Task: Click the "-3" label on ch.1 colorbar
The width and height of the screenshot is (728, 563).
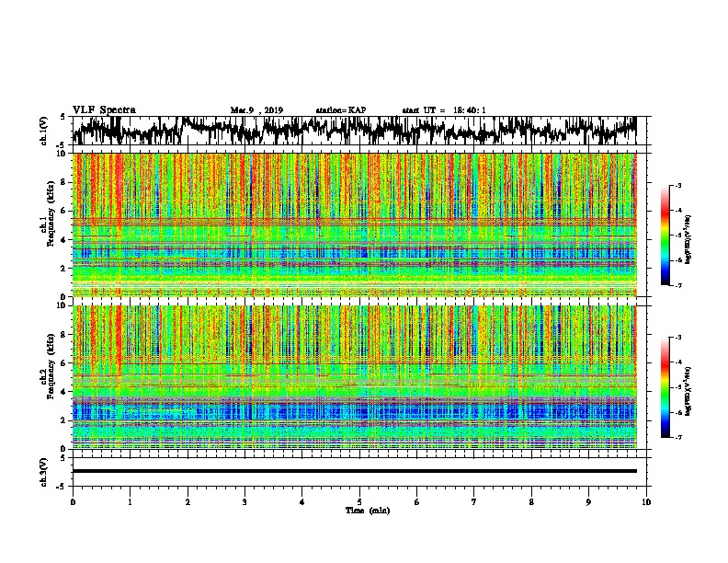Action: click(678, 185)
